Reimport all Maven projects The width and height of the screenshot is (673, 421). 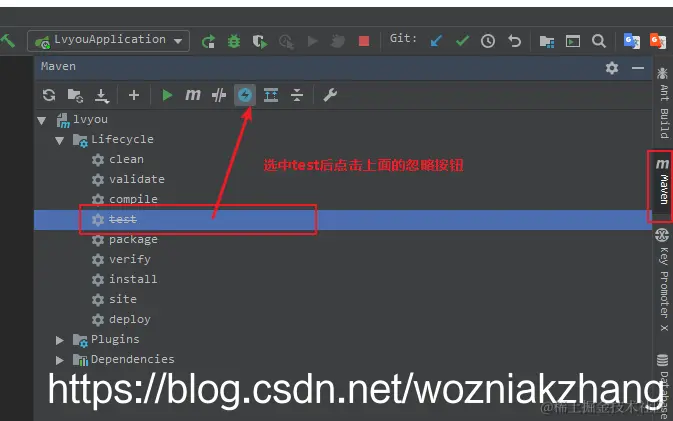pyautogui.click(x=49, y=95)
